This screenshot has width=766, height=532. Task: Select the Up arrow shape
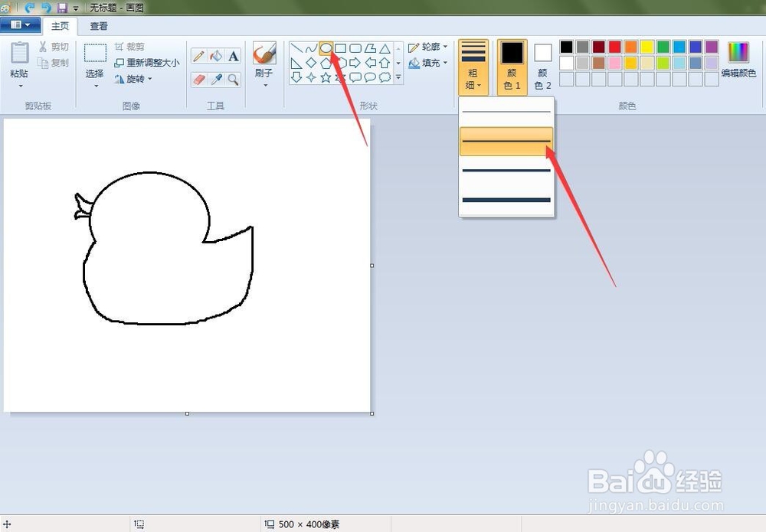pos(385,63)
